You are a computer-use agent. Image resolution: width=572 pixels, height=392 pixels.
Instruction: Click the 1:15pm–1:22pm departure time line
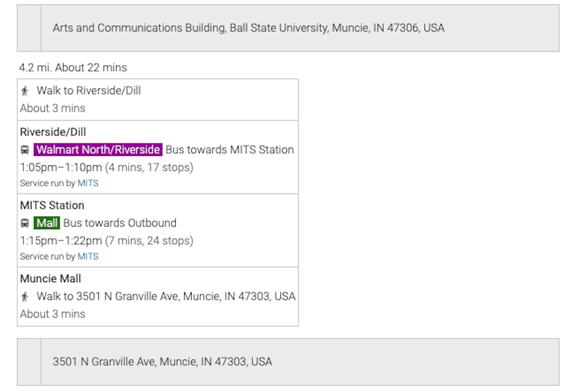pyautogui.click(x=106, y=241)
